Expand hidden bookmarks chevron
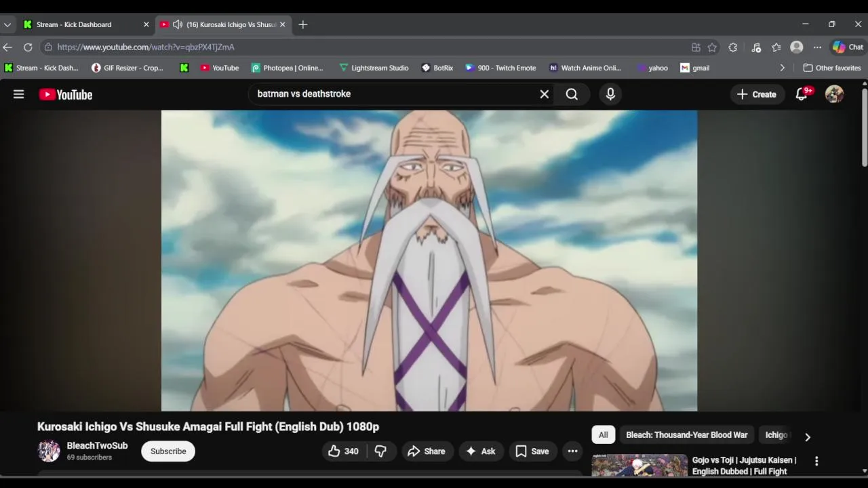 click(x=782, y=68)
